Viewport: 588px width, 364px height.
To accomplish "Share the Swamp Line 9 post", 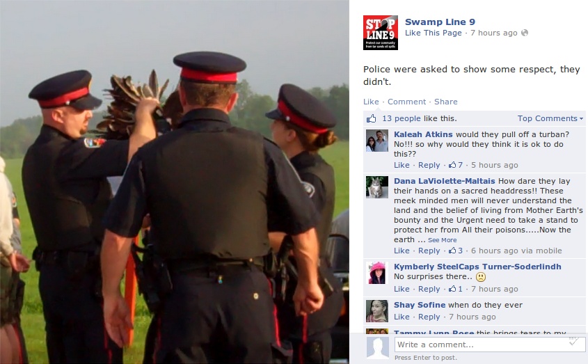I will pos(445,102).
